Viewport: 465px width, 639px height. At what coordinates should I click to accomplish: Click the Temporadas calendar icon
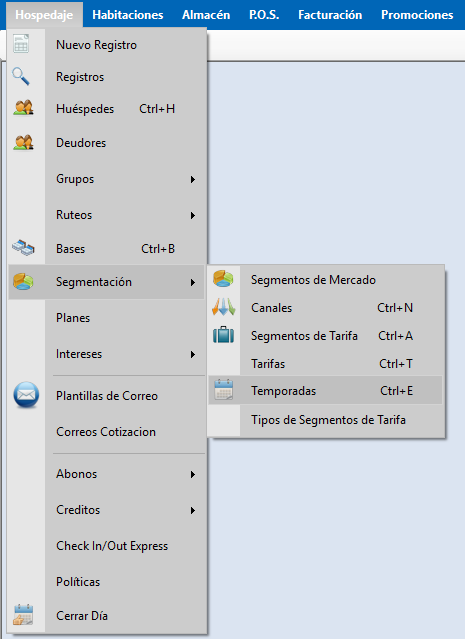223,390
